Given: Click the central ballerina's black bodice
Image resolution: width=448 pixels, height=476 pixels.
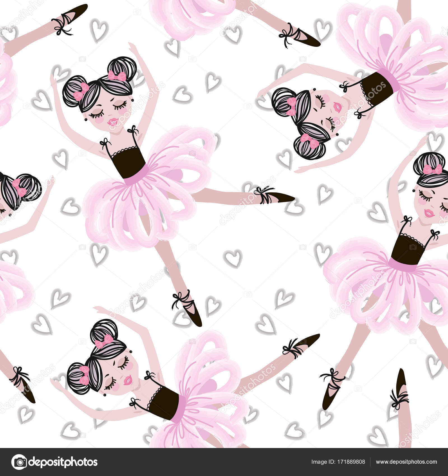Looking at the screenshot, I should click(129, 162).
